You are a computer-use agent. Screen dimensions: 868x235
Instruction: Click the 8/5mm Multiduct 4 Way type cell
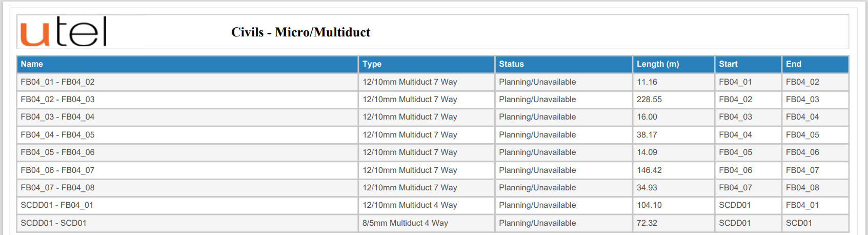(x=426, y=223)
